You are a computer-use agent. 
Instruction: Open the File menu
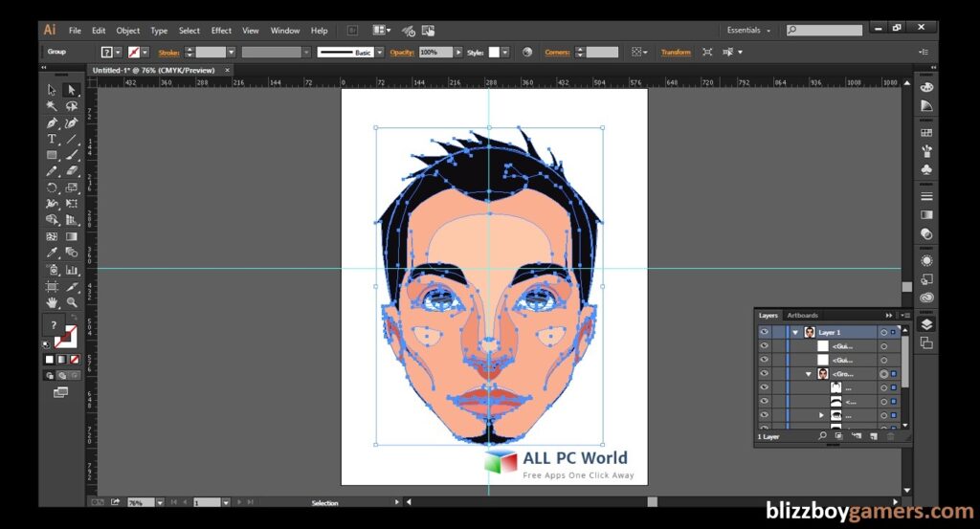pyautogui.click(x=75, y=30)
